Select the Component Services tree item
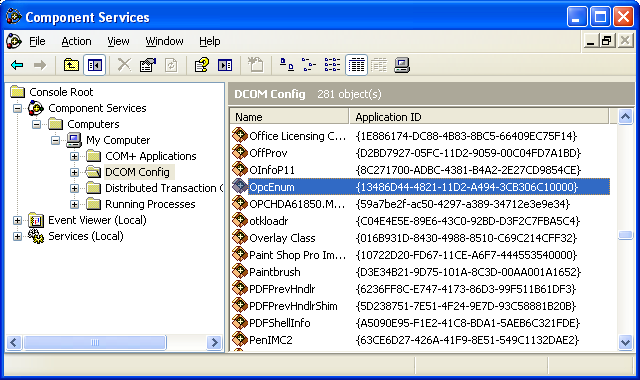The height and width of the screenshot is (380, 640). coord(97,108)
